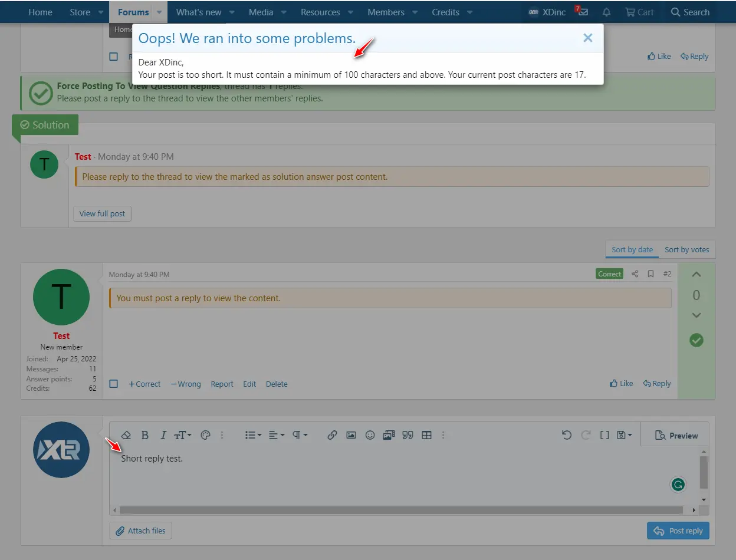Viewport: 736px width, 560px height.
Task: Open the list type dropdown
Action: coord(254,435)
